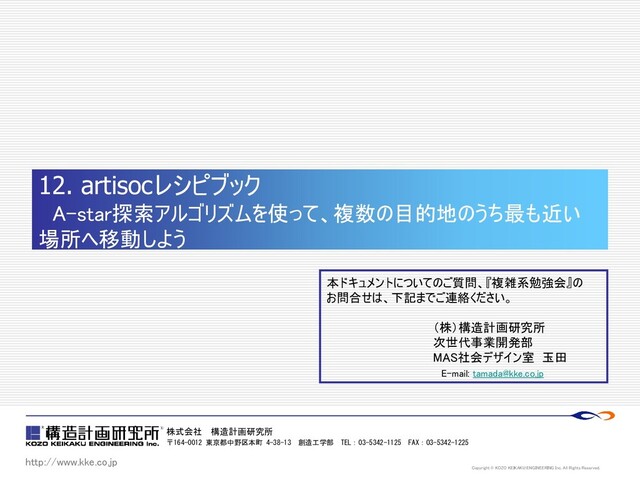Image resolution: width=640 pixels, height=480 pixels.
Task: Click the copyright notice at bottom right
Action: click(x=536, y=468)
